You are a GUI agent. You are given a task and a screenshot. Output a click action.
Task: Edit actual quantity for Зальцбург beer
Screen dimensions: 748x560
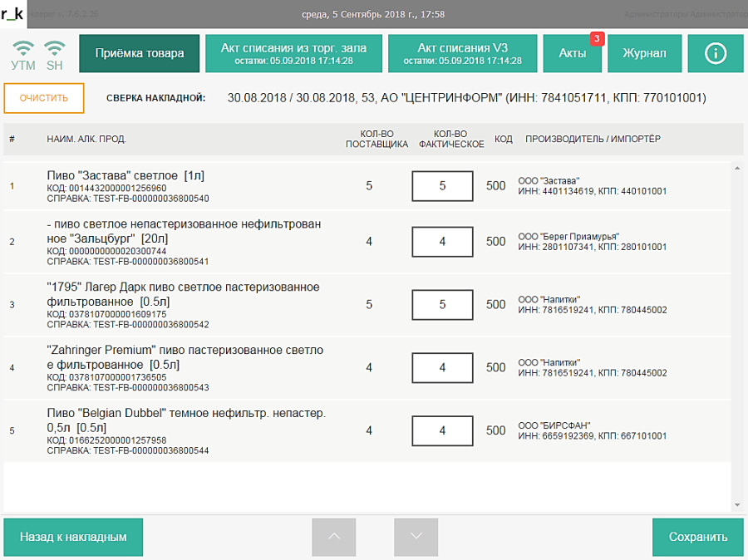coord(442,242)
